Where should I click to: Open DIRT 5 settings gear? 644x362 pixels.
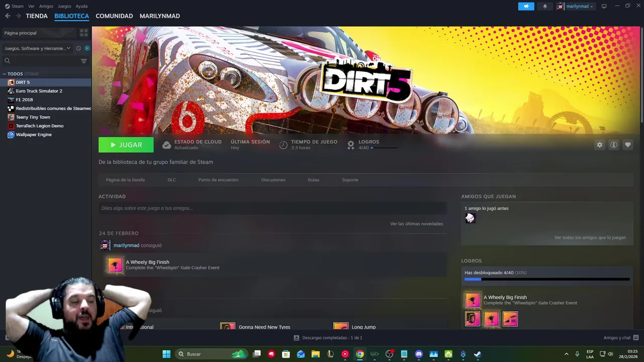point(599,145)
